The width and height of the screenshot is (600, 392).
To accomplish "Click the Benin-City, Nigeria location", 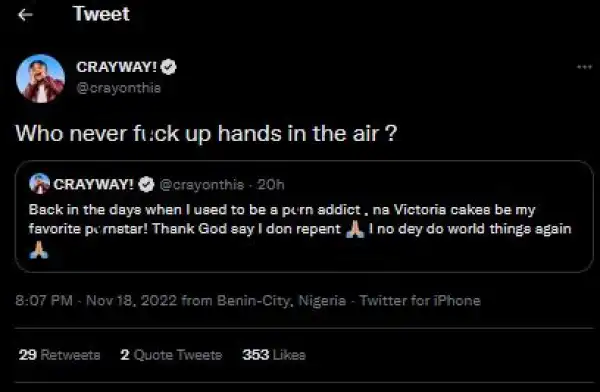I will 281,301.
